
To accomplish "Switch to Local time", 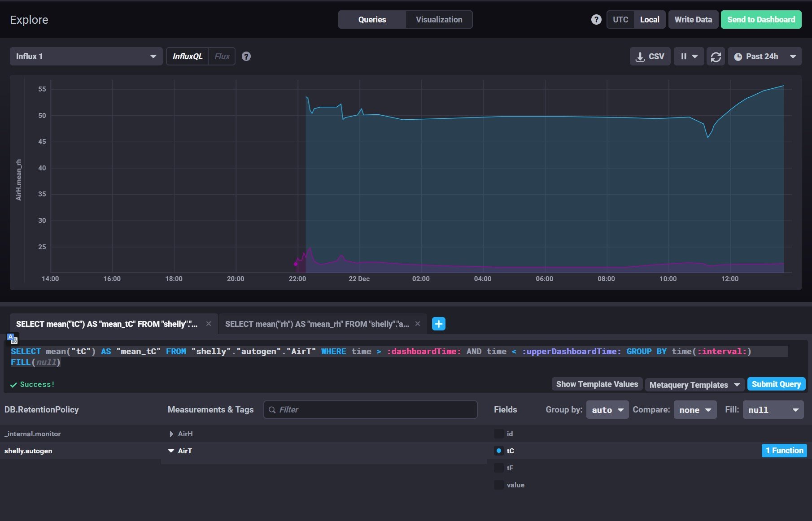I will pyautogui.click(x=650, y=20).
